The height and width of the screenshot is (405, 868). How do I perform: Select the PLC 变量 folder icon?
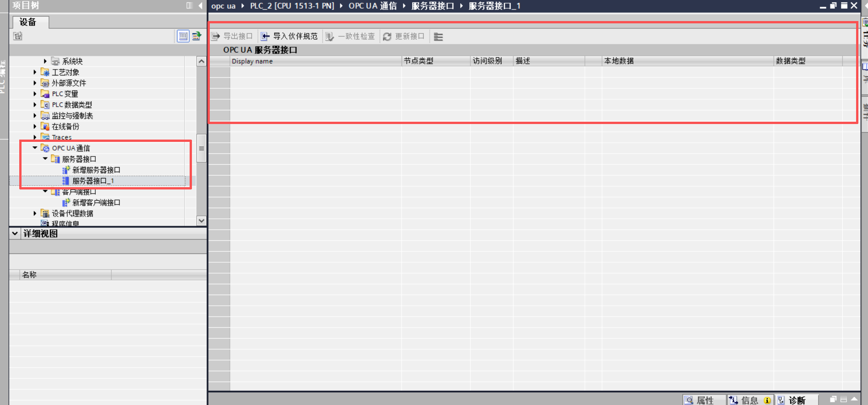pos(45,94)
